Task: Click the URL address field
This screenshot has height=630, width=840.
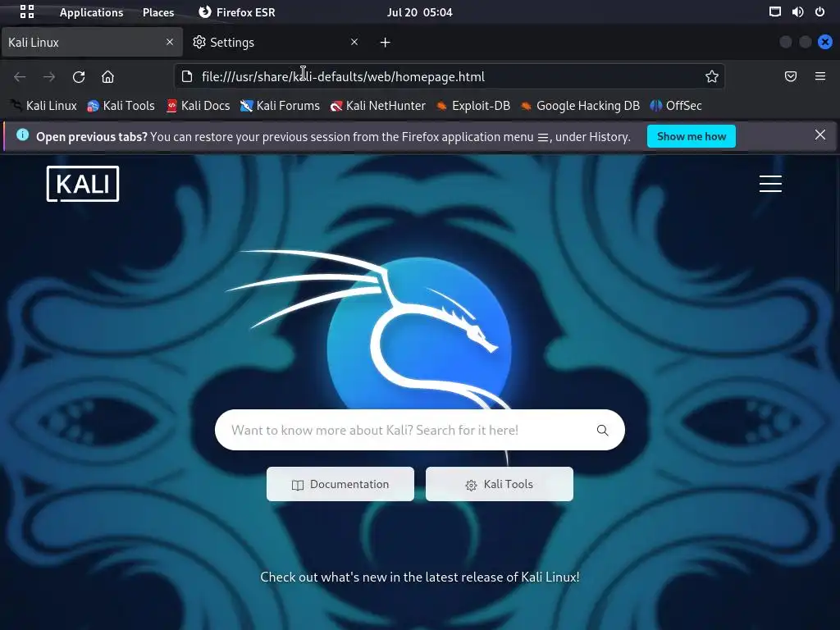Action: tap(449, 76)
